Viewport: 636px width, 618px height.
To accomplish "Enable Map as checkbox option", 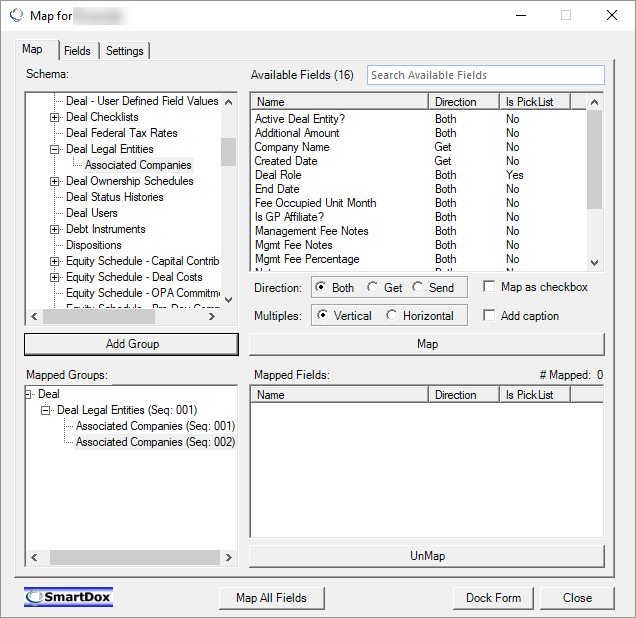I will click(x=489, y=287).
